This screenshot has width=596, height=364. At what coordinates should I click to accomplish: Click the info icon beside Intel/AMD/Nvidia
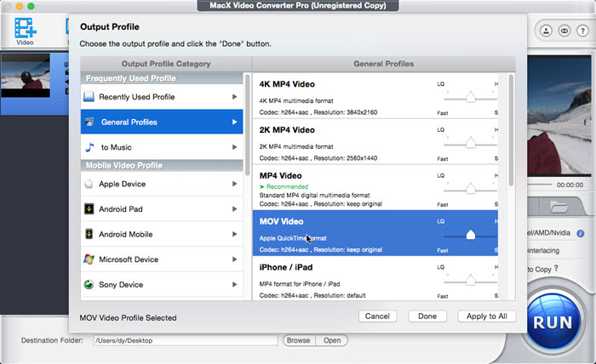[x=581, y=233]
